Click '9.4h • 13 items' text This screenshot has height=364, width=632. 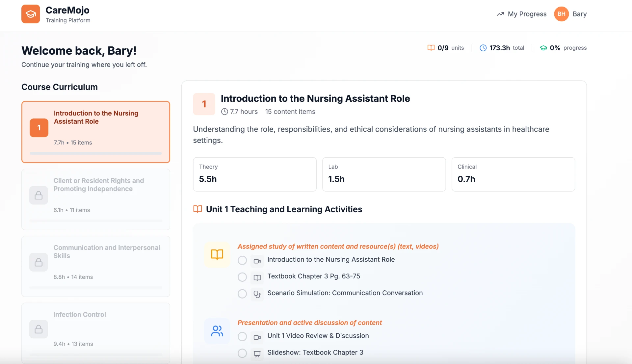pyautogui.click(x=73, y=344)
